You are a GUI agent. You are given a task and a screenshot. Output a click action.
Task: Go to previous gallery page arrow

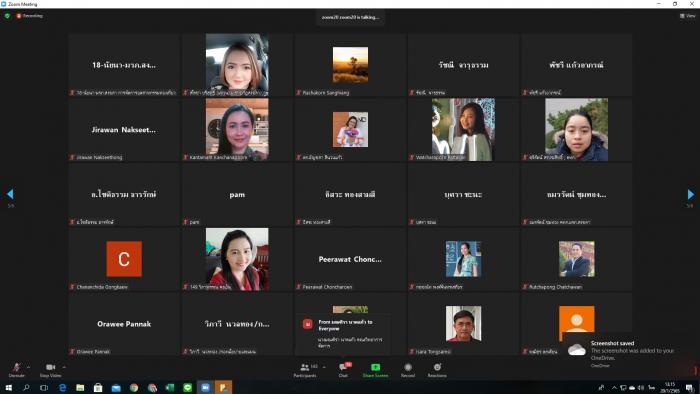(10, 194)
